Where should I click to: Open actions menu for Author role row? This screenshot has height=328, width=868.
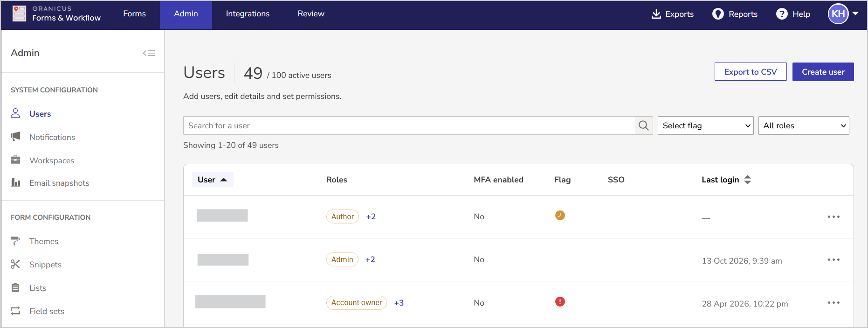pos(834,216)
